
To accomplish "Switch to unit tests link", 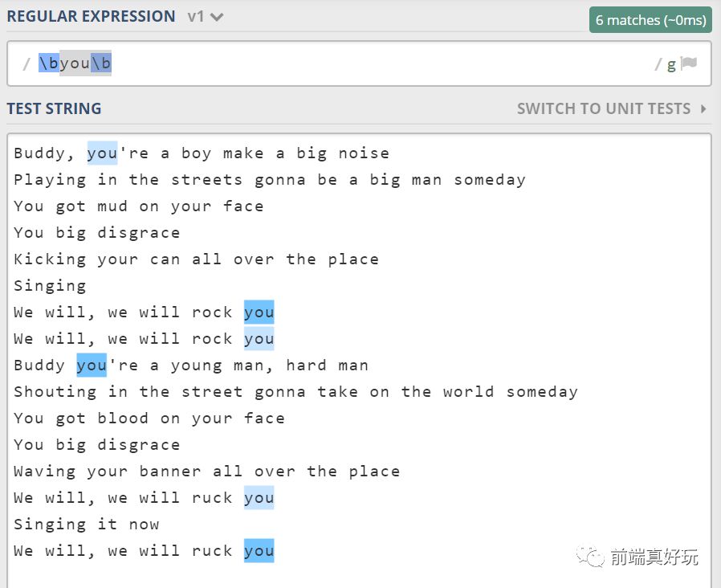I will point(604,108).
